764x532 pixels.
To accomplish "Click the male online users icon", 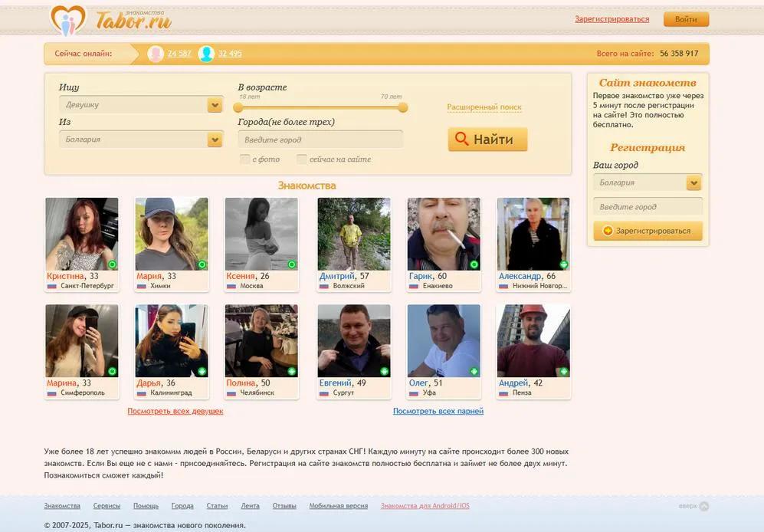I will (x=206, y=54).
